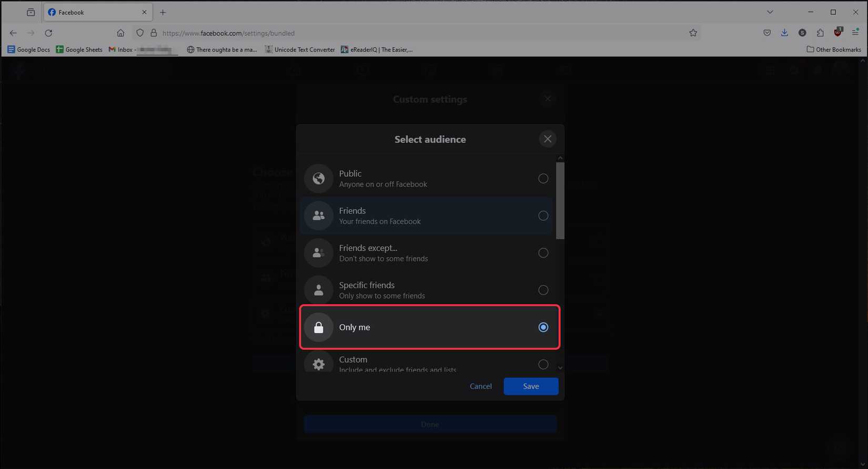Select the Public audience radio button
Screen dimensions: 868x469
tap(543, 179)
